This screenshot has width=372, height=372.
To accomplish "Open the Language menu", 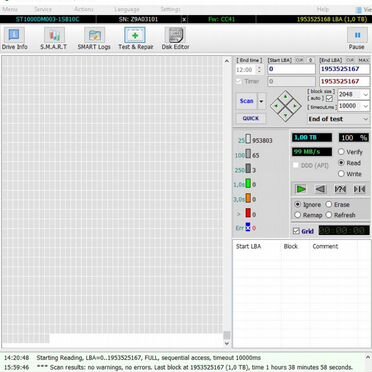I will 127,9.
